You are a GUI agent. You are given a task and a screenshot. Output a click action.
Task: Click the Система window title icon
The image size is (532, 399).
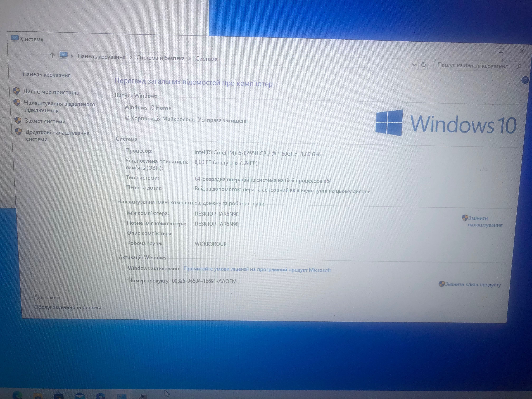coord(15,39)
